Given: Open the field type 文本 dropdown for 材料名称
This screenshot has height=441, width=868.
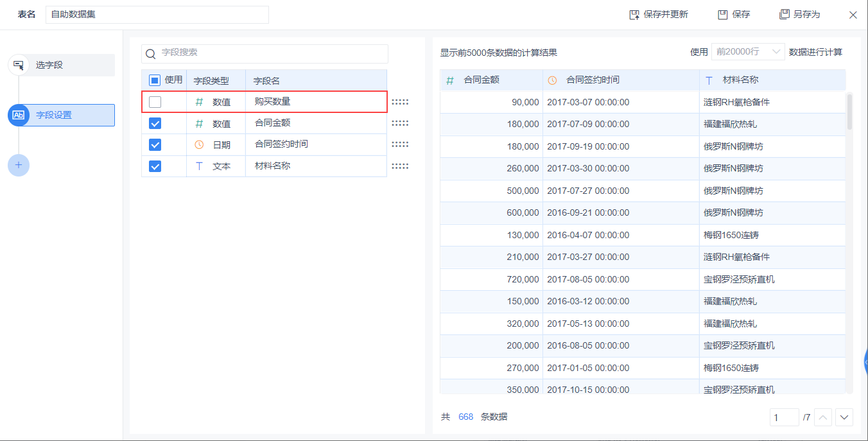Looking at the screenshot, I should pos(216,166).
